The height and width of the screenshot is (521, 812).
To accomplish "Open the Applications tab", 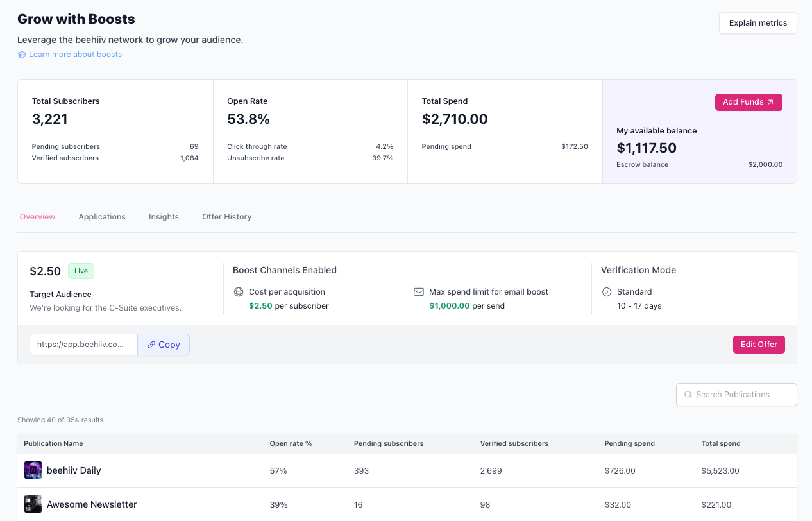I will coord(102,217).
